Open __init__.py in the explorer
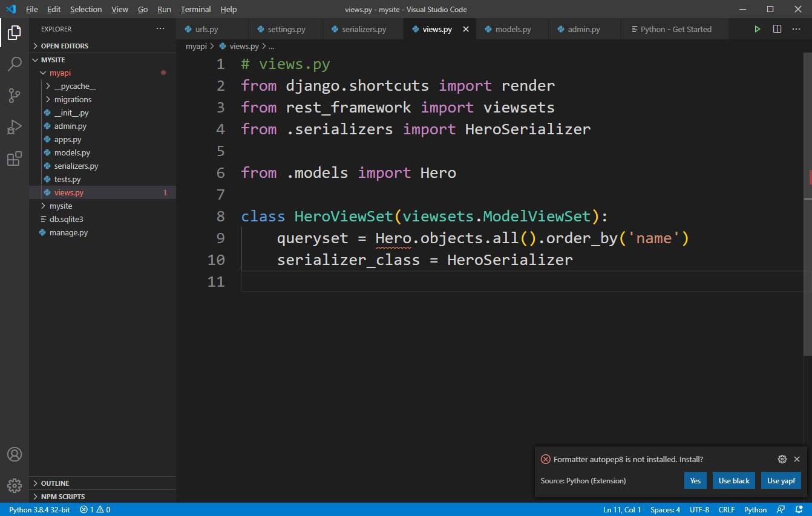The width and height of the screenshot is (812, 516). coord(102,113)
